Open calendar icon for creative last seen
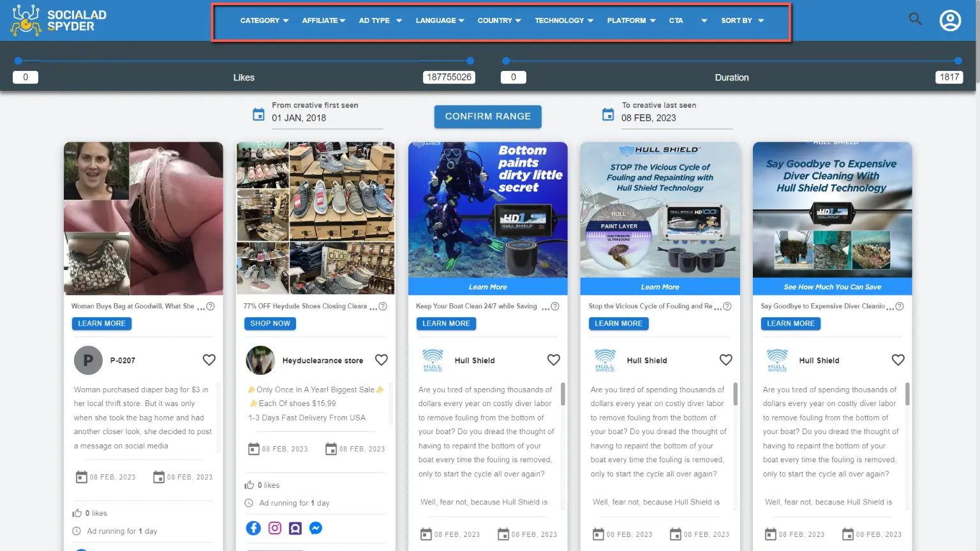980x551 pixels. [608, 114]
